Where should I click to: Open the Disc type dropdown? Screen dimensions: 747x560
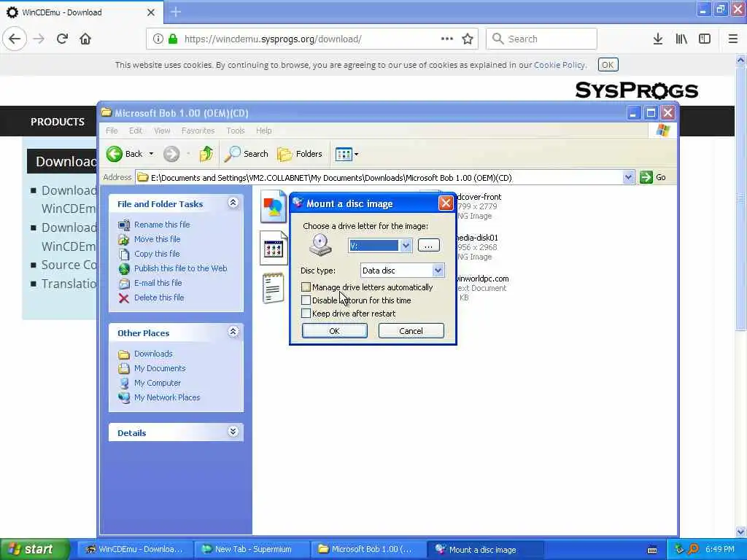pyautogui.click(x=438, y=271)
